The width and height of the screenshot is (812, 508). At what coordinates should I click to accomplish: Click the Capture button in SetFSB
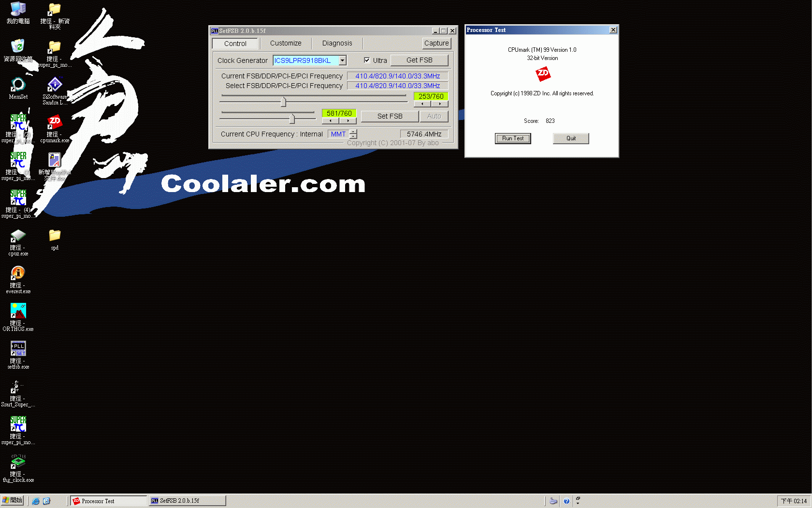436,43
